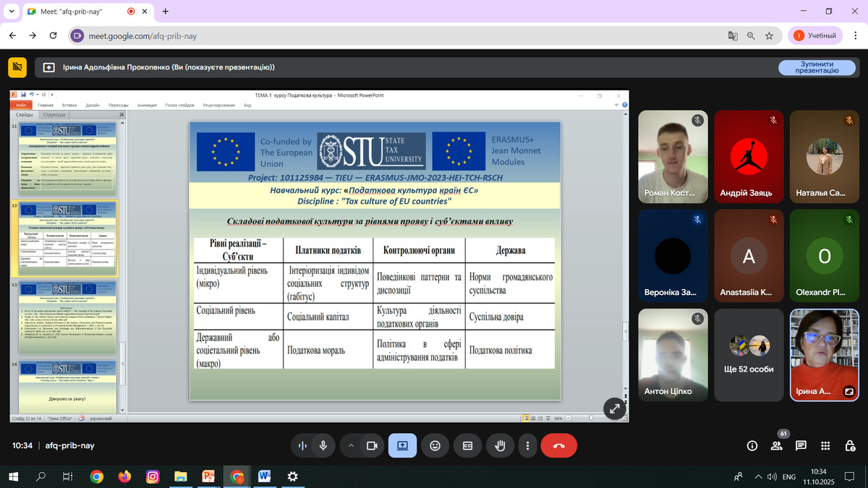The width and height of the screenshot is (868, 488).
Task: Open host controls lock icon
Action: (x=849, y=446)
